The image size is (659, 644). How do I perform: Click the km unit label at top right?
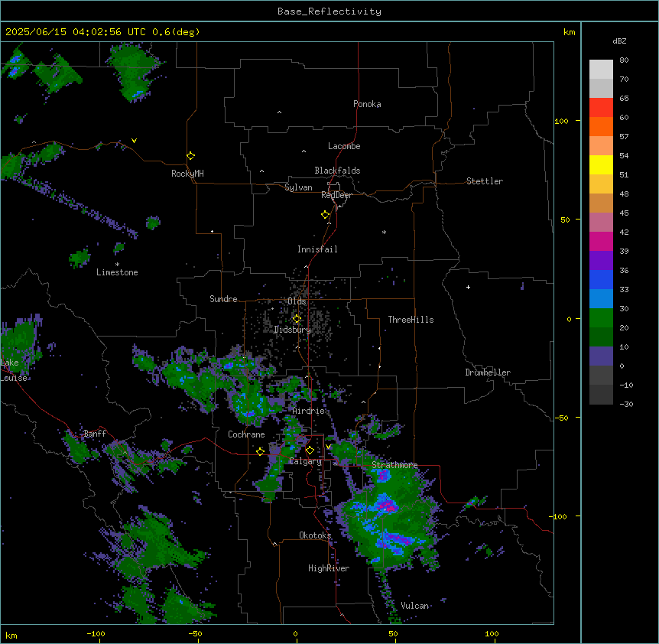pyautogui.click(x=570, y=32)
